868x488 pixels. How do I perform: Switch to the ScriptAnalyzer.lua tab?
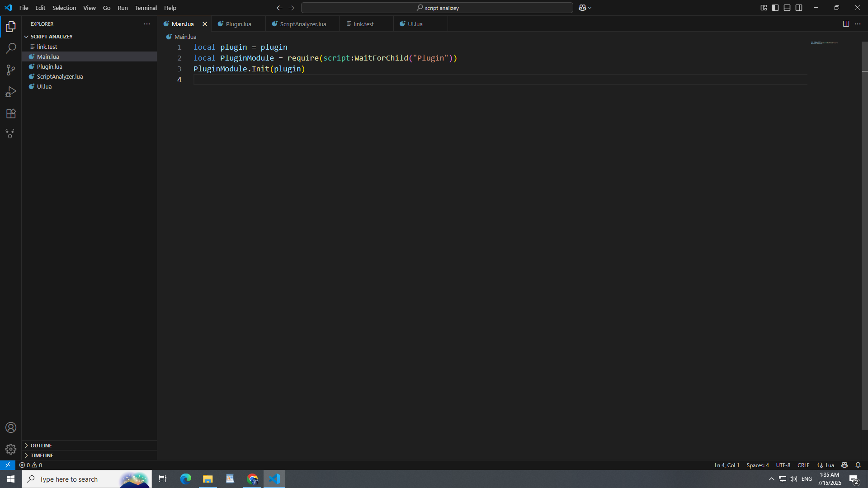[x=302, y=24]
